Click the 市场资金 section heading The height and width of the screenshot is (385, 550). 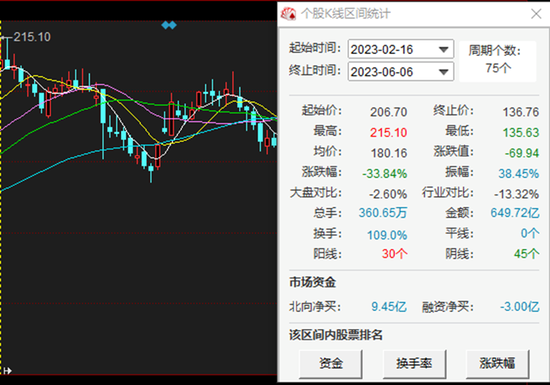coord(313,282)
